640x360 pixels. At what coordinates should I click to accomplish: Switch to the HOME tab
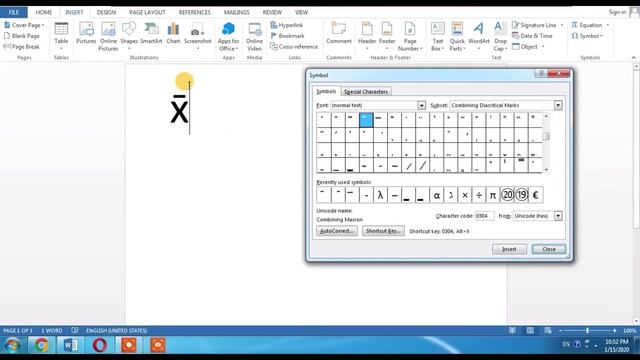tap(44, 12)
